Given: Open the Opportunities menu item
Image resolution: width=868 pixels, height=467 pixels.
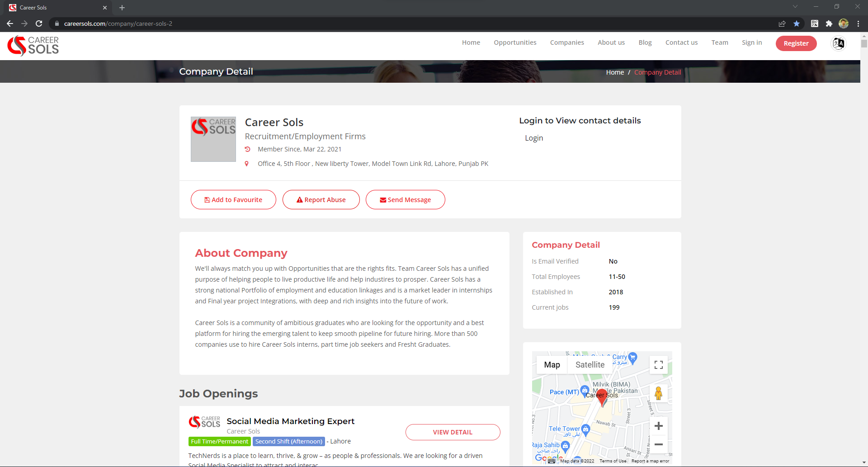Looking at the screenshot, I should coord(515,42).
